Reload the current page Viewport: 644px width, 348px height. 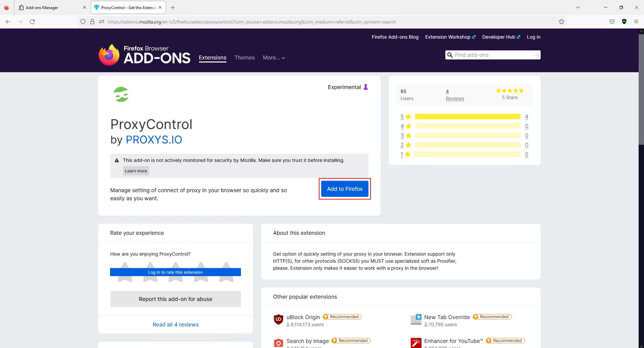(x=32, y=22)
